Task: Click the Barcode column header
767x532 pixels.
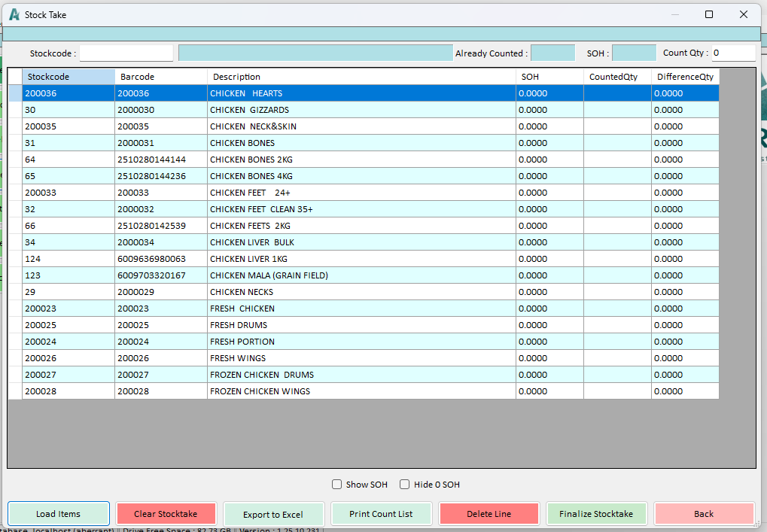Action: pyautogui.click(x=161, y=77)
